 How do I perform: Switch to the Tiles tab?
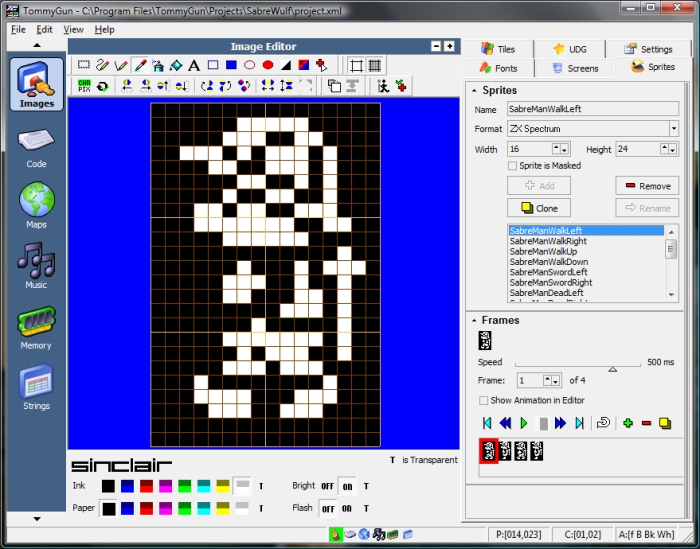(x=498, y=49)
